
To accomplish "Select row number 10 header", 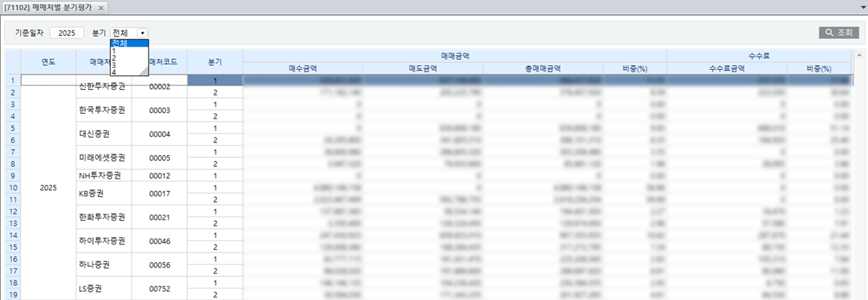I will tap(13, 188).
